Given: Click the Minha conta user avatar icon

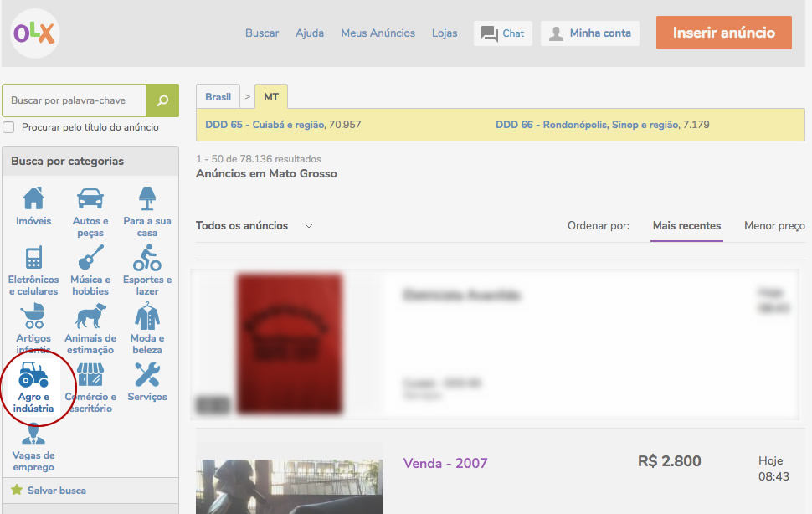Looking at the screenshot, I should coord(556,33).
